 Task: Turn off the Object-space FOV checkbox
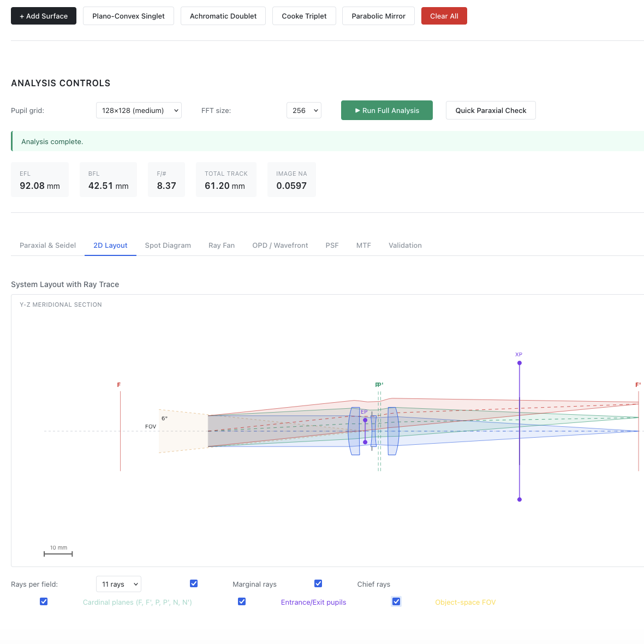coord(396,601)
